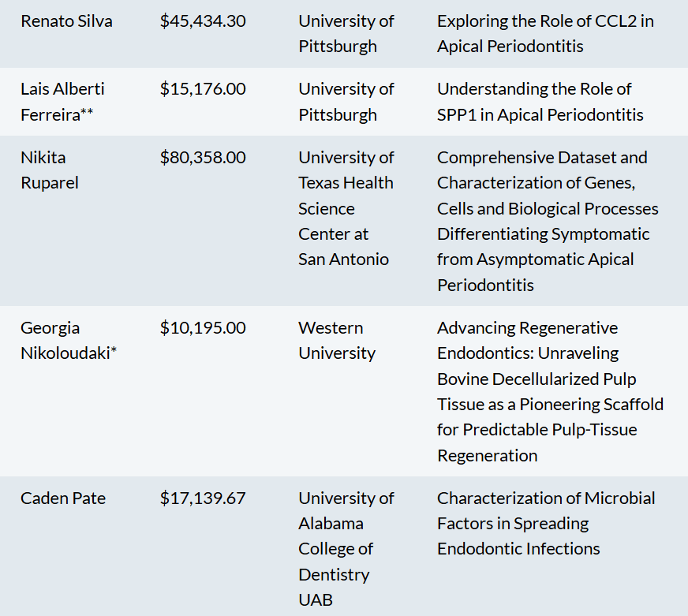Click the name Lais Alberti Ferreira
The height and width of the screenshot is (616, 688).
point(62,102)
